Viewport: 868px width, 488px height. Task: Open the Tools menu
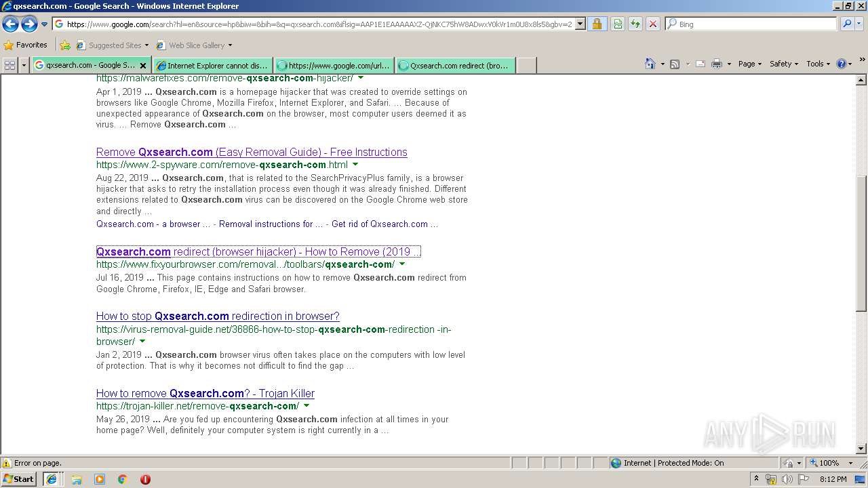click(x=818, y=64)
